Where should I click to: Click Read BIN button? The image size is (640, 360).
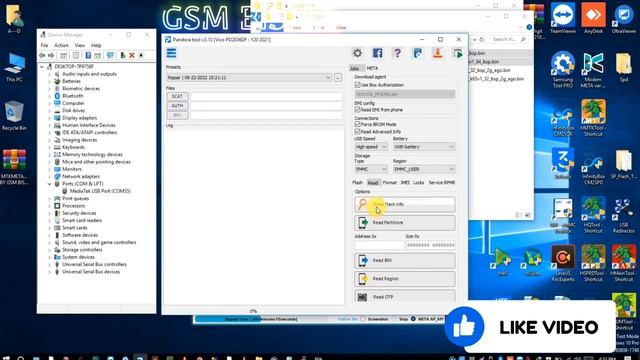405,260
